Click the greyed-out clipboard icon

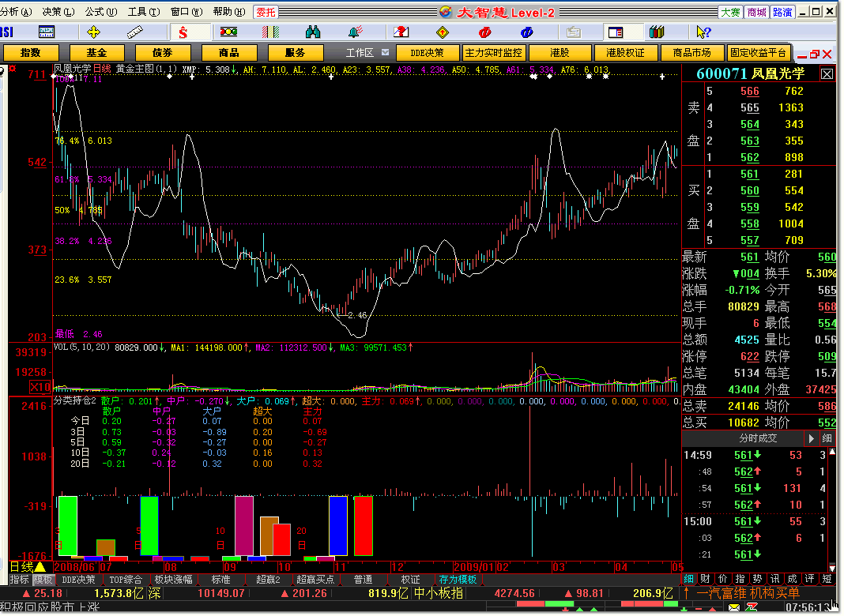click(574, 32)
